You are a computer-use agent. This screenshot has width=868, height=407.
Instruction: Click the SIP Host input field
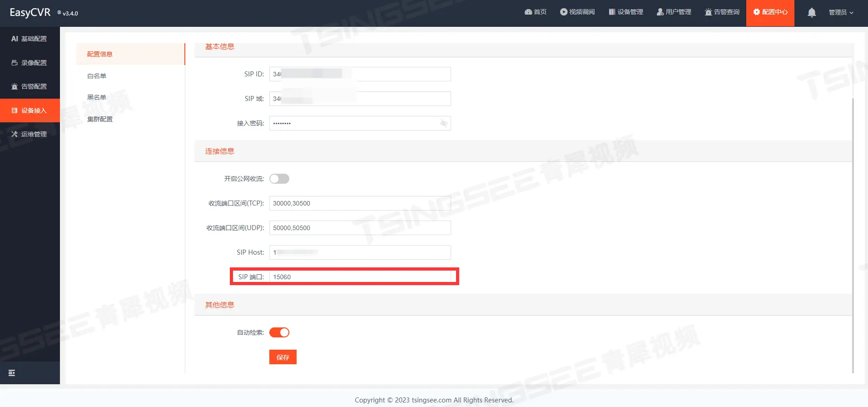(360, 252)
